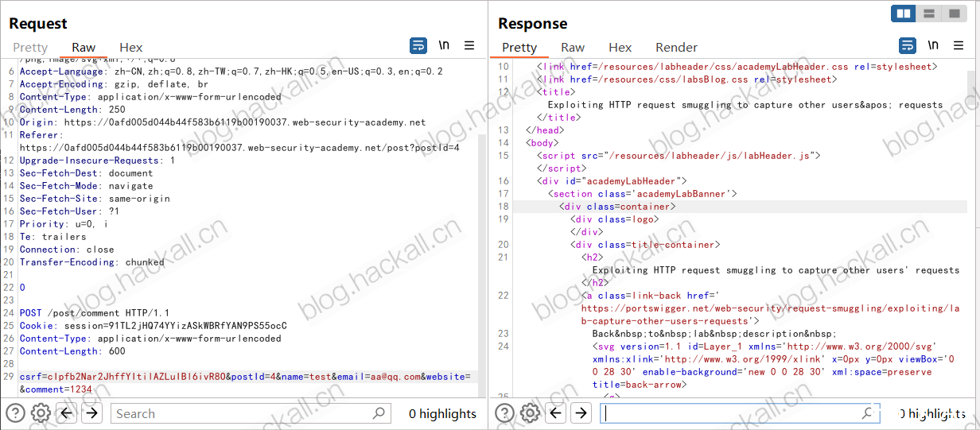Go to next match in Request search
This screenshot has height=430, width=980.
coord(91,413)
